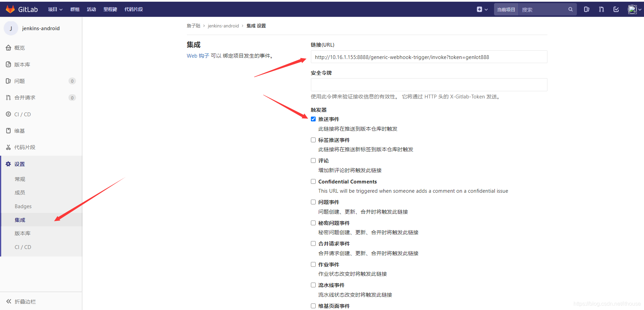Uncheck the 推送事件 checkbox

coord(313,119)
